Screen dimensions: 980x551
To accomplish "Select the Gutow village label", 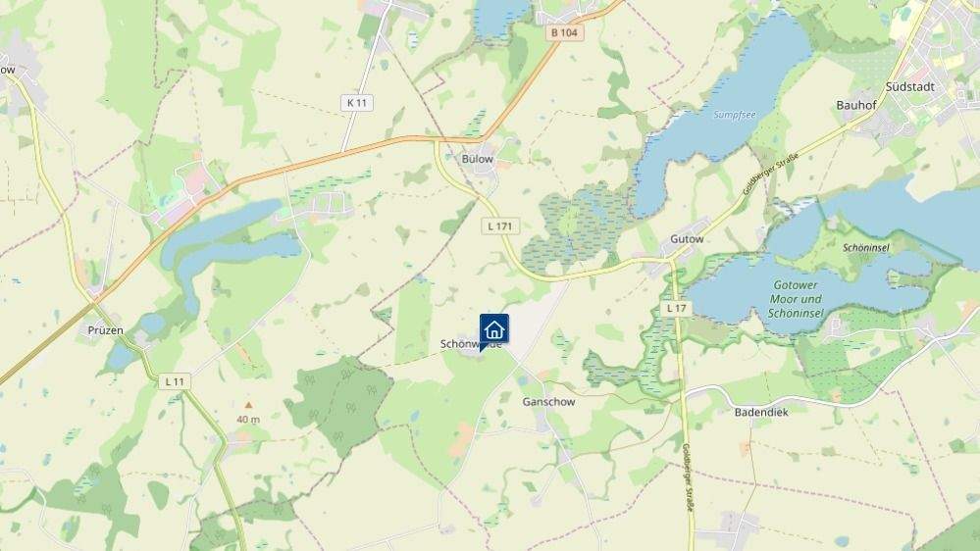I will point(687,238).
